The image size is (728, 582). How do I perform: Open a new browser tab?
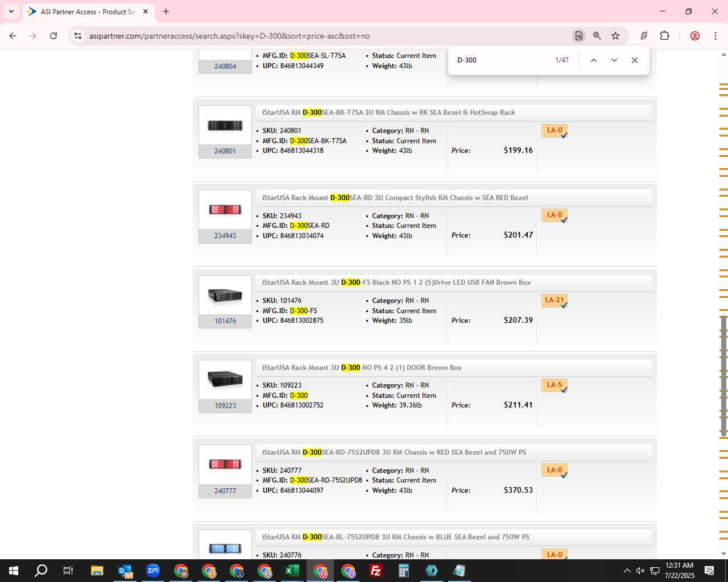(166, 11)
